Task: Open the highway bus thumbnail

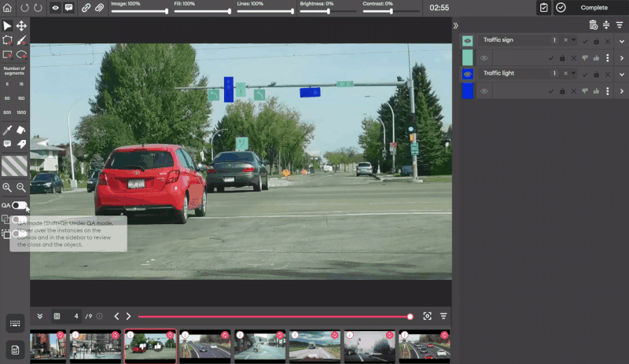Action: point(315,346)
